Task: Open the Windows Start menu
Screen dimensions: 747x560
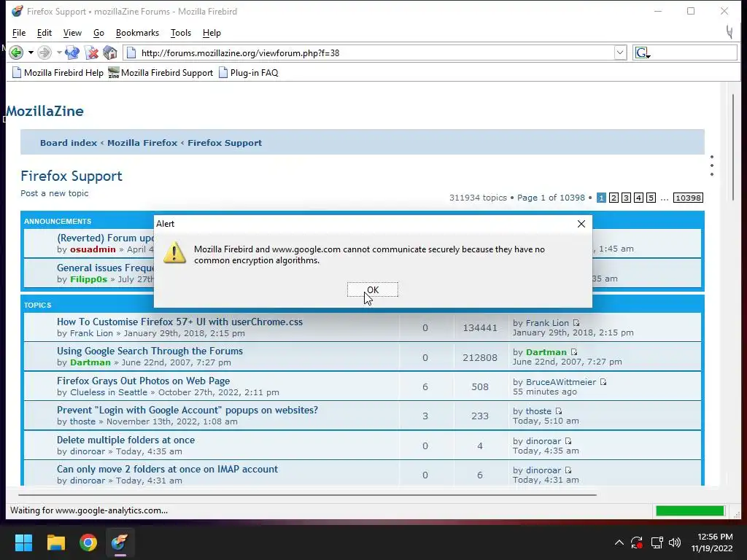Action: click(x=23, y=542)
